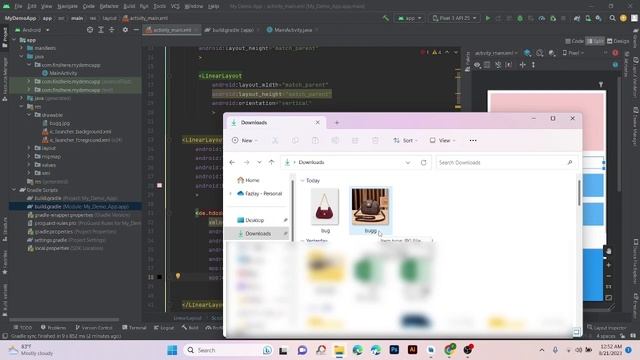Open the Logcat tool window
Screen dimensions: 640x360
[164, 328]
